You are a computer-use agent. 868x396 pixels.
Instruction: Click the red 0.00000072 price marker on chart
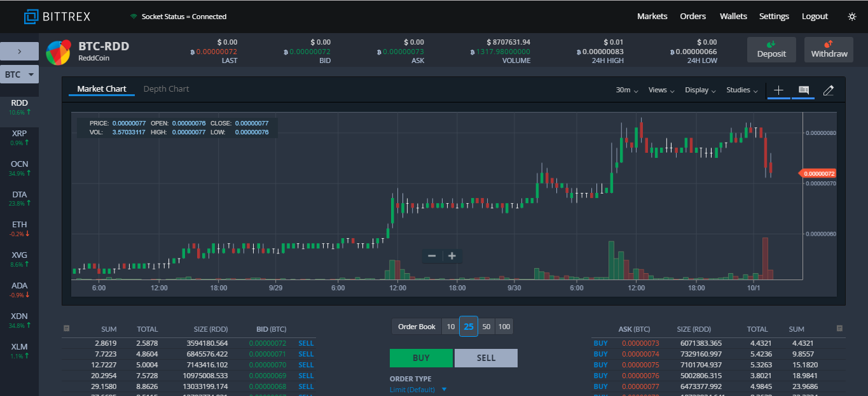818,173
